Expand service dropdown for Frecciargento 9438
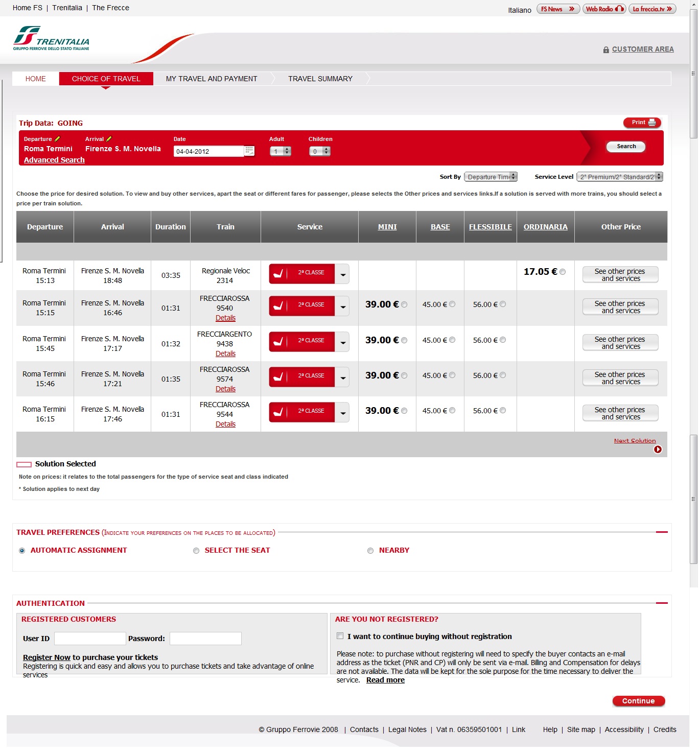 tap(343, 342)
